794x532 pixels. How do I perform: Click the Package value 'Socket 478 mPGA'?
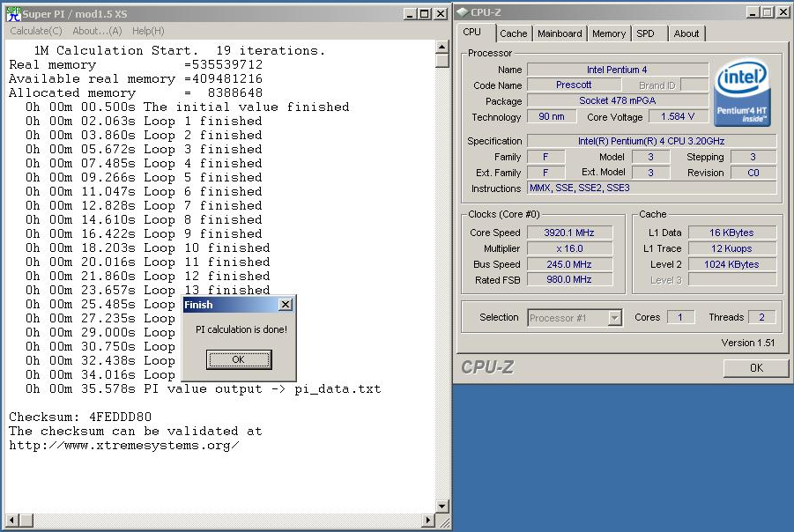click(617, 100)
